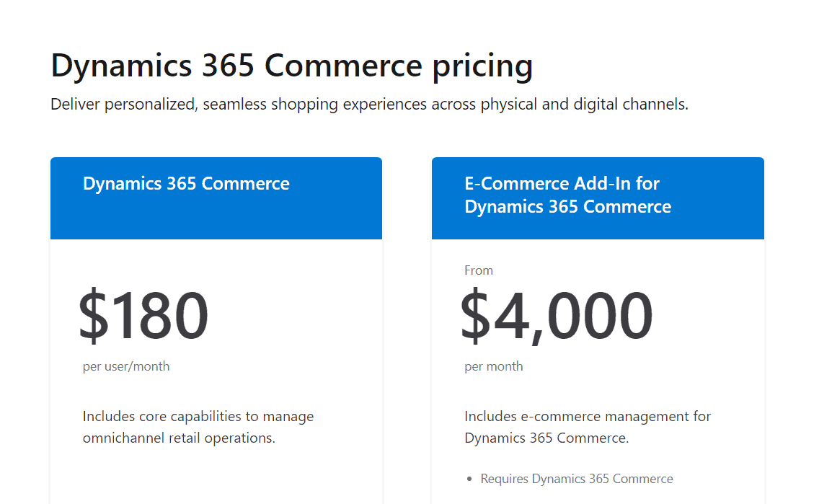The image size is (832, 504).
Task: Click the "Includes e-commerce management for" text line
Action: pos(588,416)
